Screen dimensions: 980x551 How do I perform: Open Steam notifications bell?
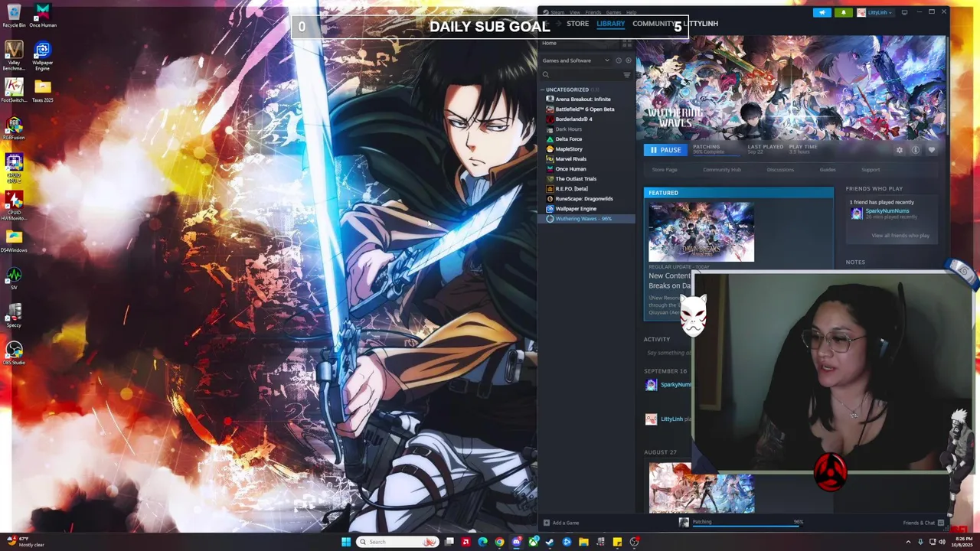pyautogui.click(x=844, y=12)
